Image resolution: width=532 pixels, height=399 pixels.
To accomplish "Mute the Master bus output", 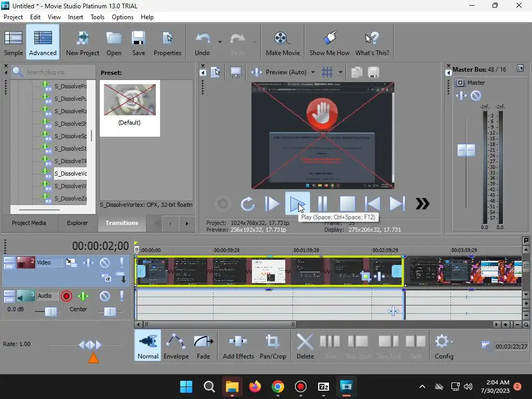I will pos(476,96).
